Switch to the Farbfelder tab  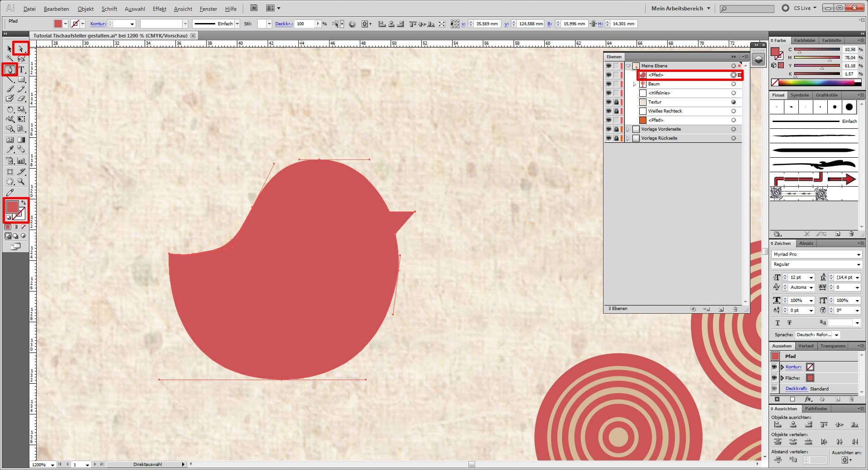805,40
